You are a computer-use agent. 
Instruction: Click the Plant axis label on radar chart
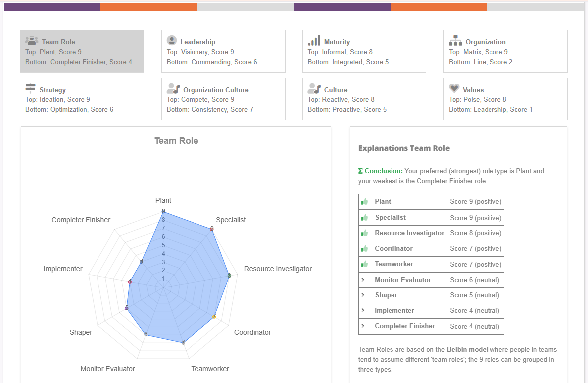tap(163, 200)
